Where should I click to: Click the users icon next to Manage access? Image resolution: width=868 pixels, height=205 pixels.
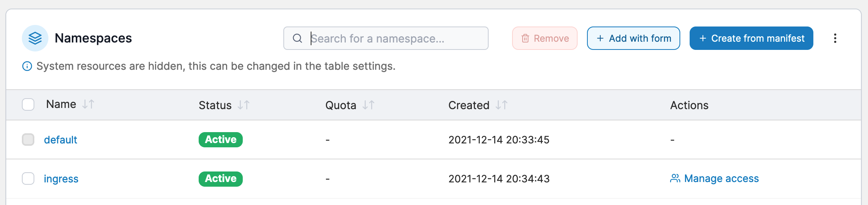[675, 178]
